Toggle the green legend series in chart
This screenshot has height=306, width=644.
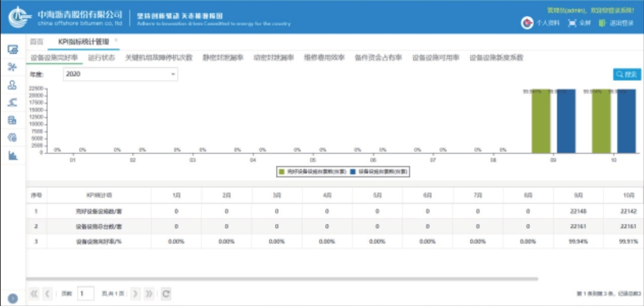tap(281, 172)
